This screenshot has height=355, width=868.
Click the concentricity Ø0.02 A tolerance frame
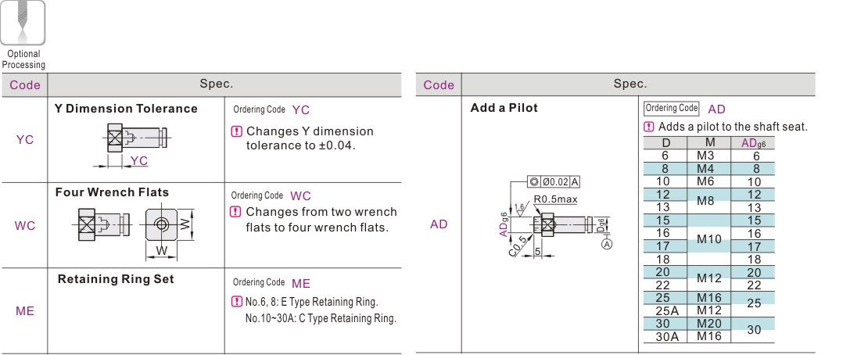click(x=554, y=181)
